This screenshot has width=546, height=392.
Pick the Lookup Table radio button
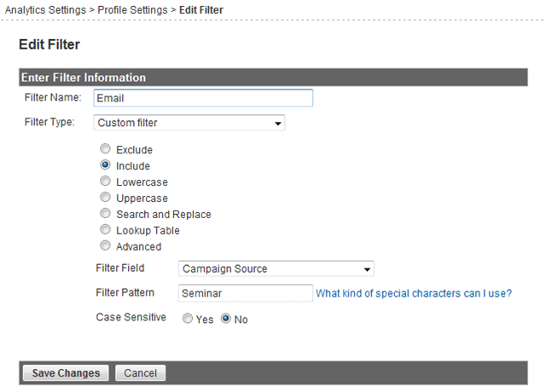pyautogui.click(x=105, y=229)
